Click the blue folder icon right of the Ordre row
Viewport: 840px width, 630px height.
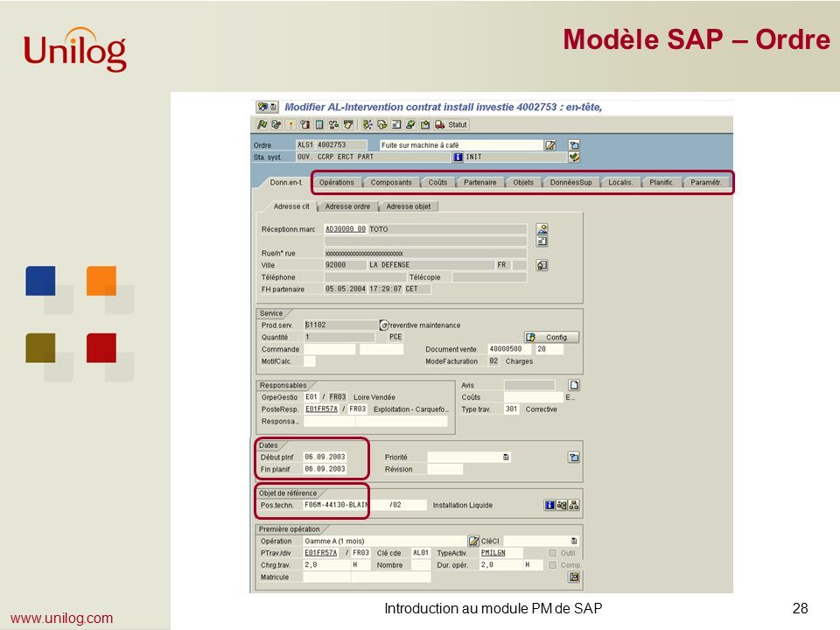click(x=574, y=145)
